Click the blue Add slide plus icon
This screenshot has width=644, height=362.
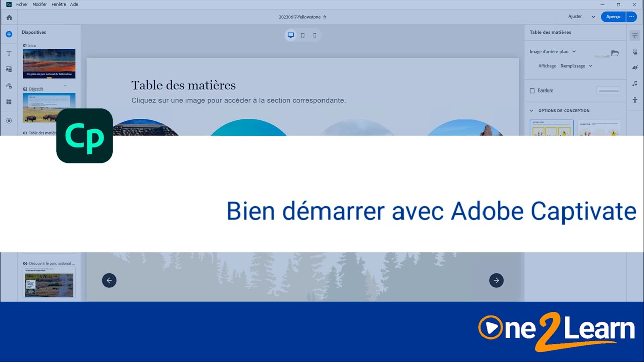click(9, 34)
